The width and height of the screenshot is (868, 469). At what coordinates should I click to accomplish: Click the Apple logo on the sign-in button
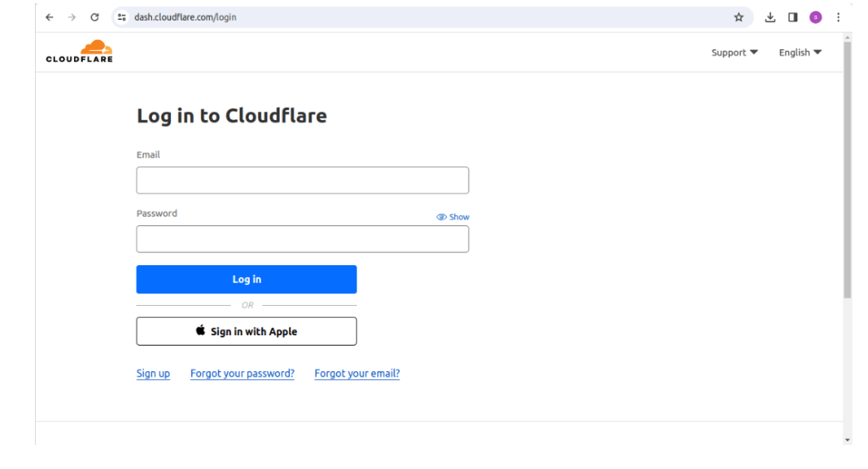[x=199, y=330]
